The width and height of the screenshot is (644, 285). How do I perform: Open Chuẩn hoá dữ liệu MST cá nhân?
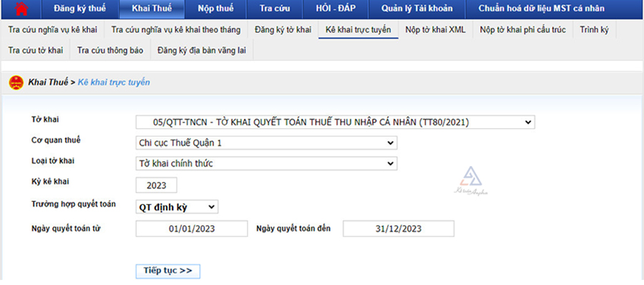(x=542, y=9)
